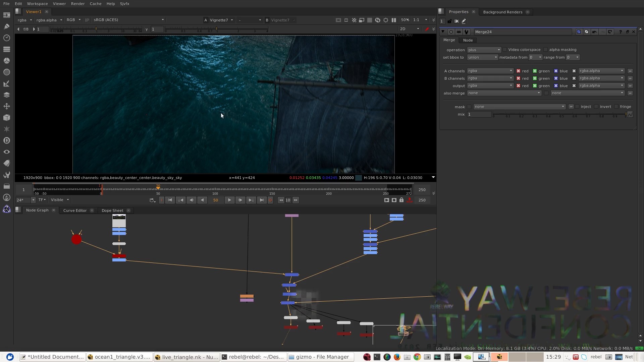Toggle the red channel for A channels

pyautogui.click(x=519, y=71)
